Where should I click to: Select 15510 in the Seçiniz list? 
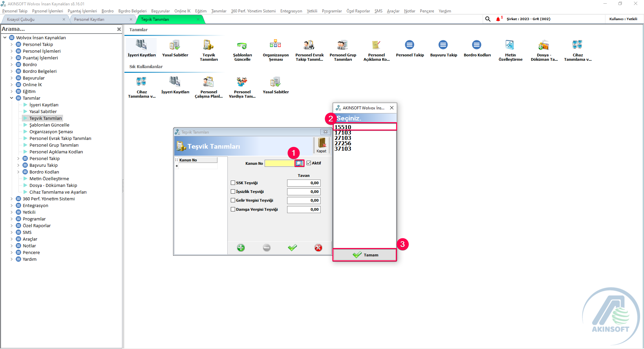[x=365, y=127]
